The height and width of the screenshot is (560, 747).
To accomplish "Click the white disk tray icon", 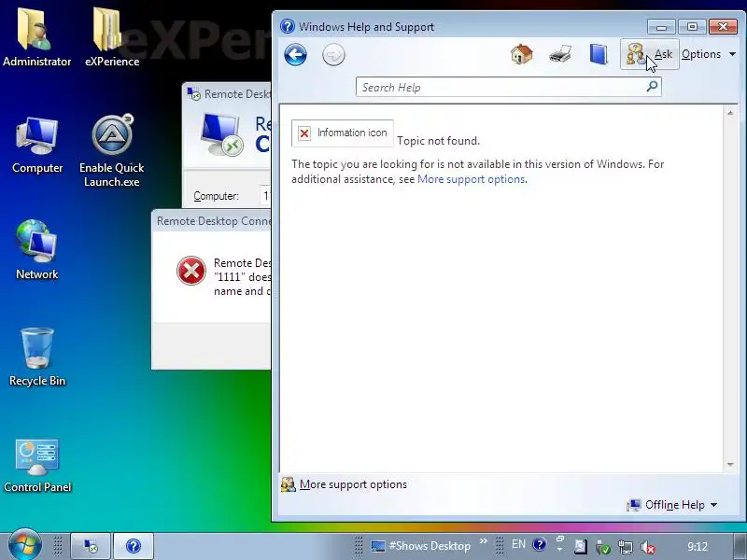I will click(580, 546).
